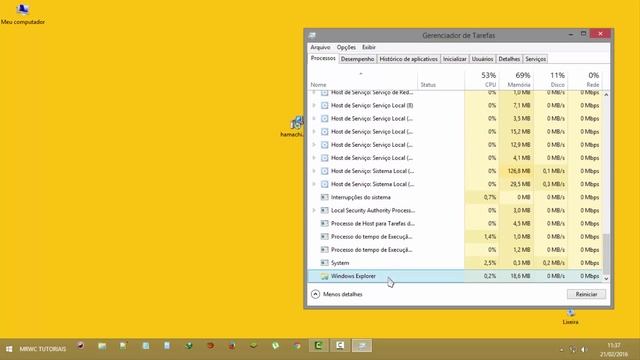This screenshot has height=360, width=640.
Task: Switch to the Detalhes tab
Action: tap(509, 59)
